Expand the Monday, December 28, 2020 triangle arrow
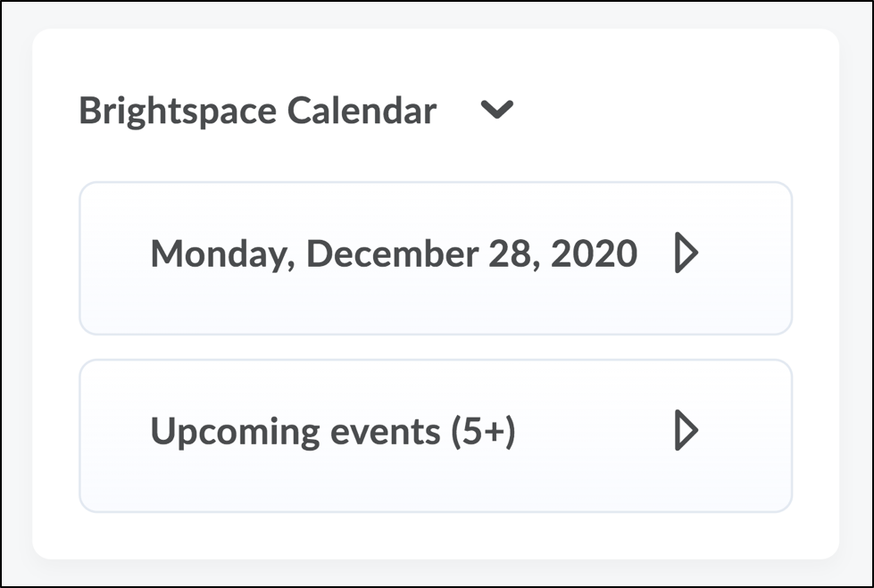Image resolution: width=874 pixels, height=588 pixels. [685, 254]
